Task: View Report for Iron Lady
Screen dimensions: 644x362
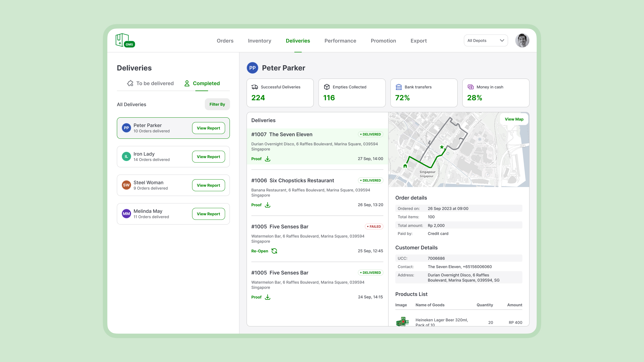Action: click(208, 157)
